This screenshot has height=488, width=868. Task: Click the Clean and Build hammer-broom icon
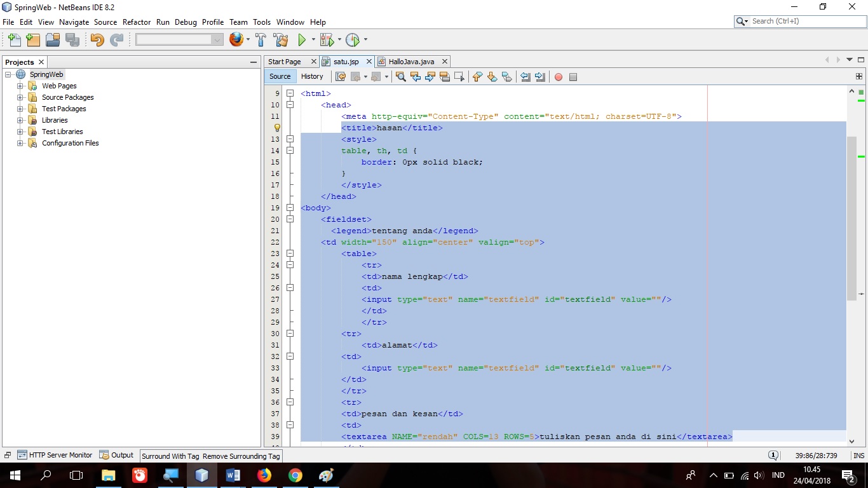point(280,39)
